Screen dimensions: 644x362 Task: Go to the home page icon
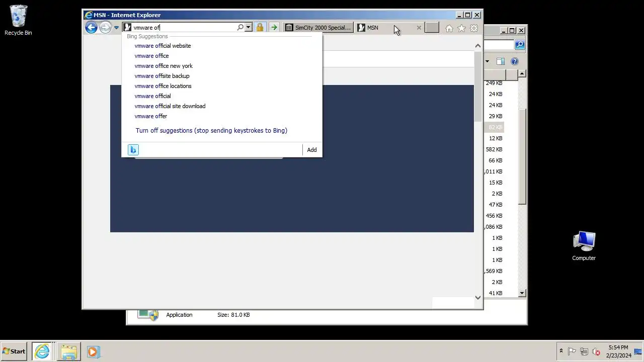(449, 29)
